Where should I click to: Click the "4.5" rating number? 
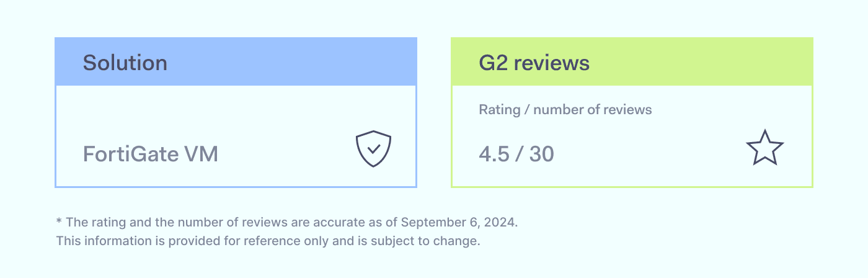pyautogui.click(x=492, y=154)
